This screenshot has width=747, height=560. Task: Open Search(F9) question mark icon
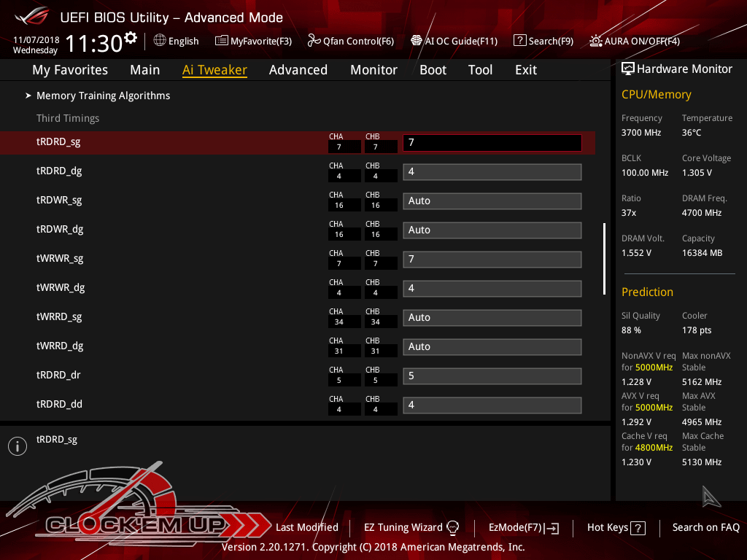click(x=519, y=41)
